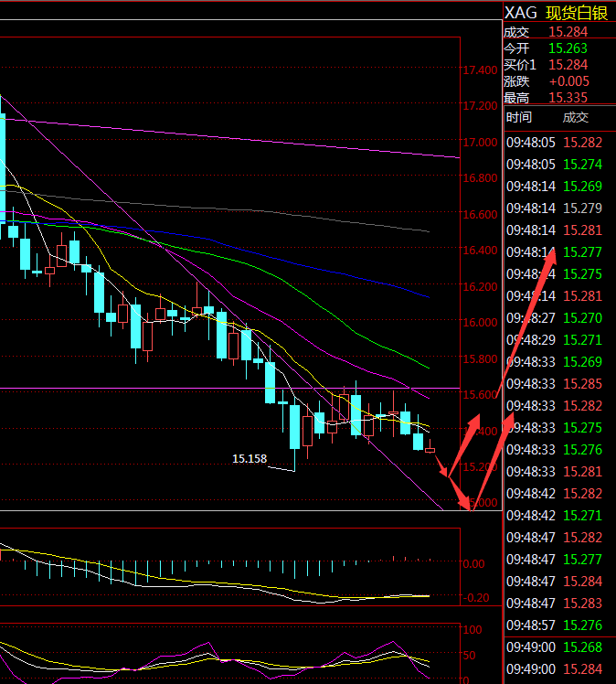
Task: Click the 15.600 price axis label
Action: pyautogui.click(x=480, y=394)
